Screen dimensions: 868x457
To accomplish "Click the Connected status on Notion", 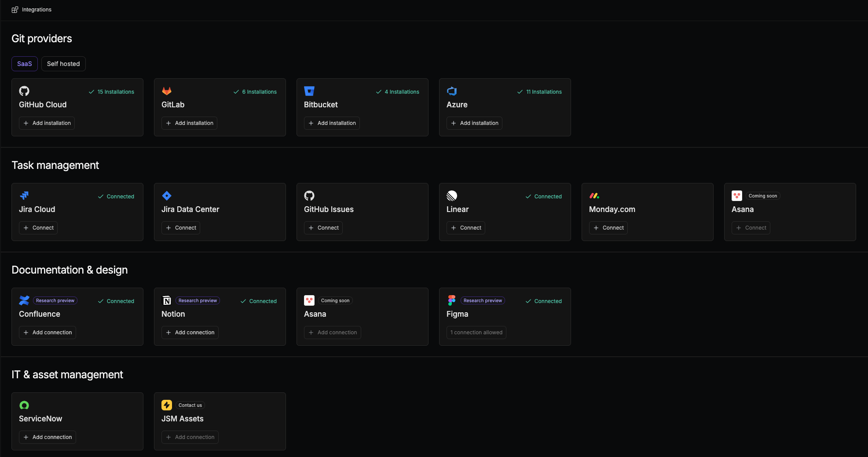I will click(x=259, y=301).
